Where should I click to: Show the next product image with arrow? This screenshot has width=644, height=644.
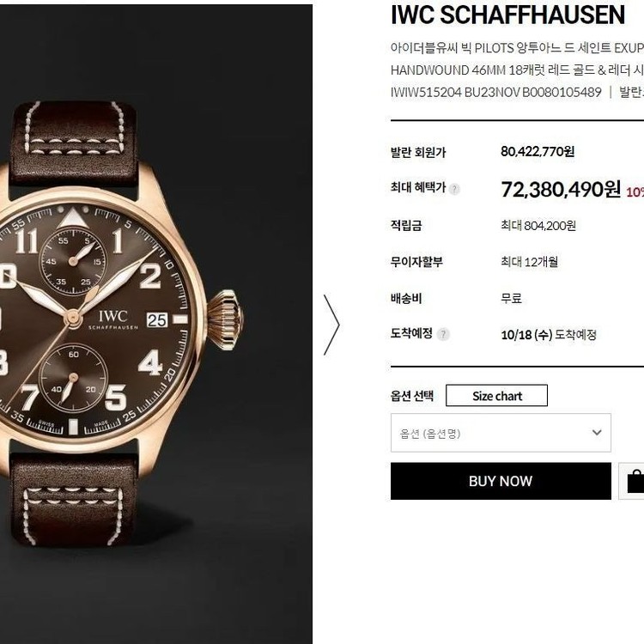(331, 325)
